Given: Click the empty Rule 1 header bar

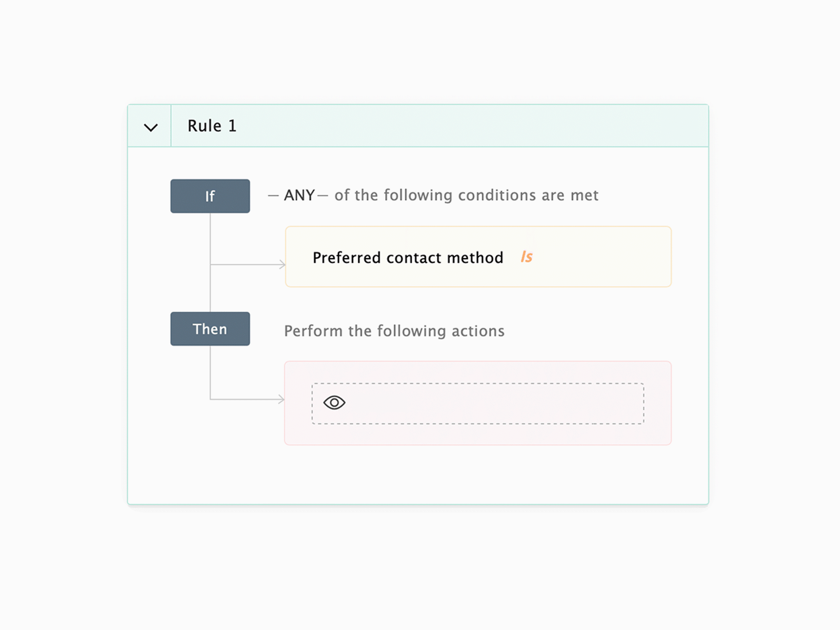Looking at the screenshot, I should pyautogui.click(x=462, y=126).
